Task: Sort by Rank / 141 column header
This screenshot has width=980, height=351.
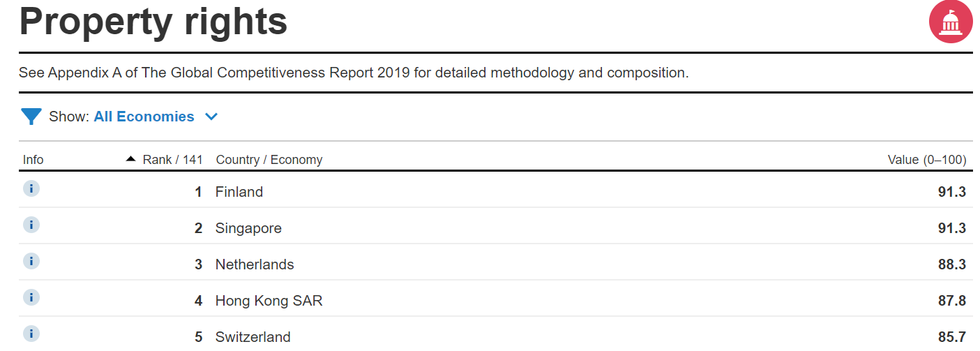Action: pos(172,160)
